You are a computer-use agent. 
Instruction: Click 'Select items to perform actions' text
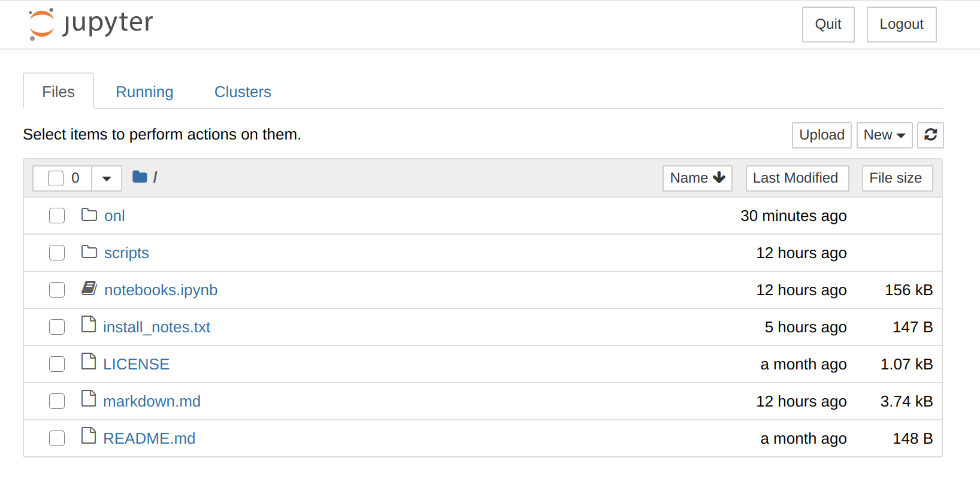pos(162,134)
